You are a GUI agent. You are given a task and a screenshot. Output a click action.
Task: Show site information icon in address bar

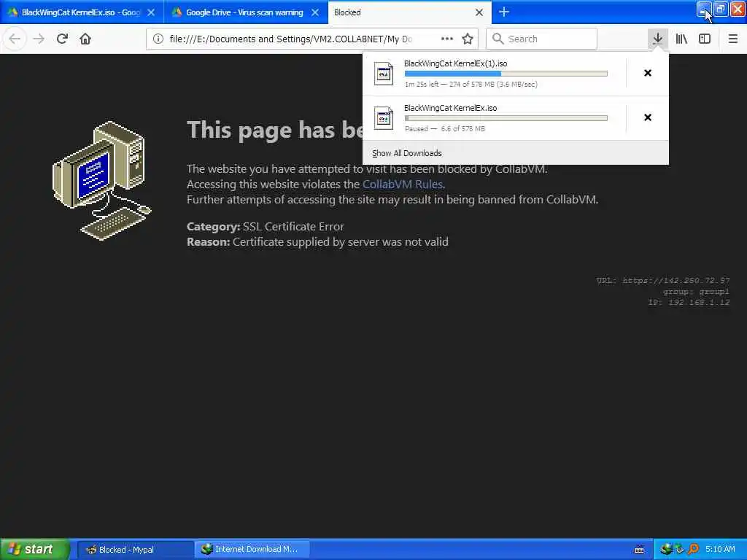(158, 39)
